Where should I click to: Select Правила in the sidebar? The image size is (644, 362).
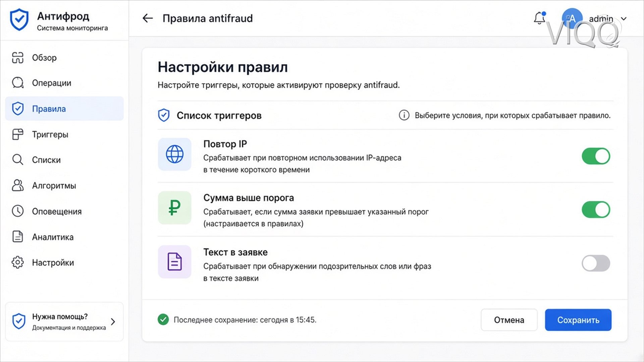point(64,109)
